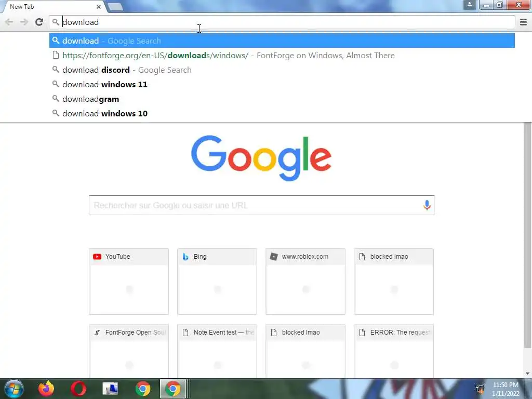Open the fontforge.org downloads URL suggestion

tap(282, 55)
